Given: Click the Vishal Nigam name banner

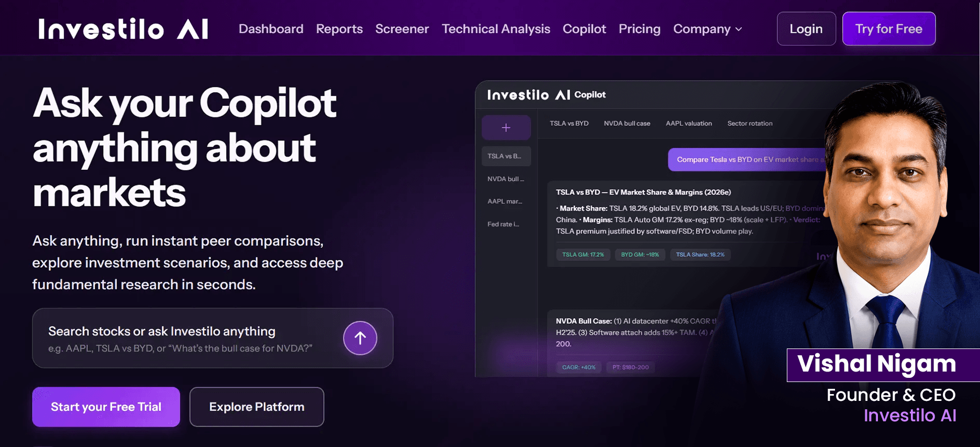Looking at the screenshot, I should coord(883,365).
